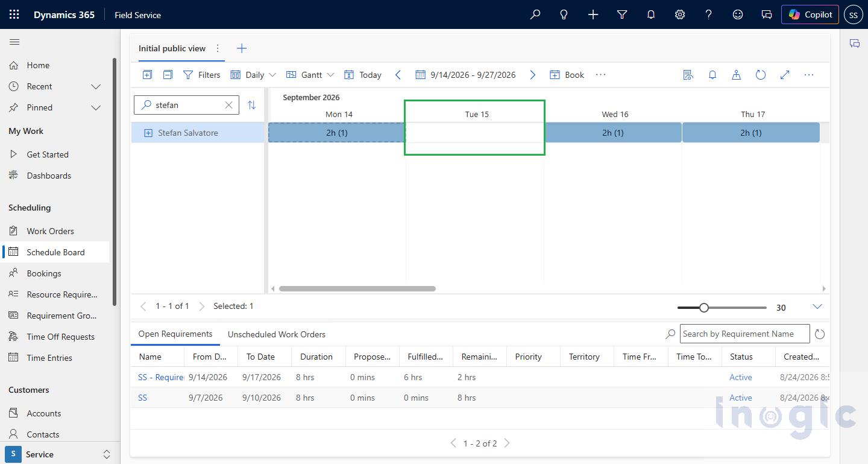Open the SS requirement link in second row

point(143,398)
